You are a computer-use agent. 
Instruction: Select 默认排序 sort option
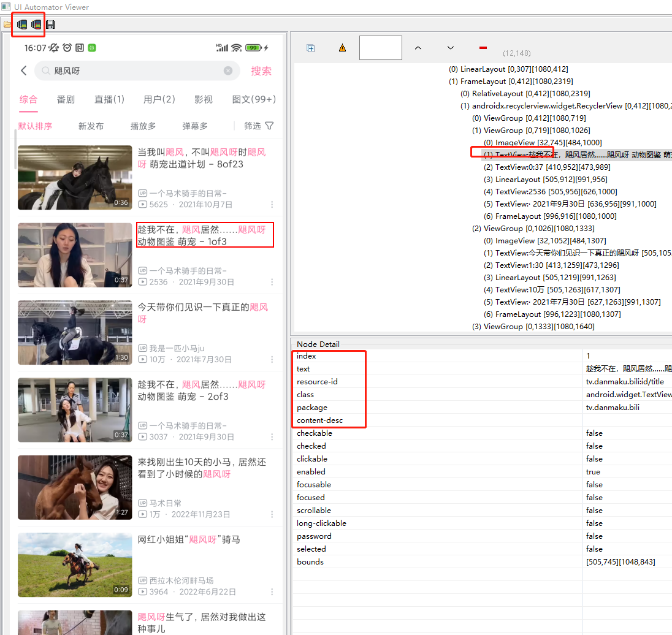pos(35,126)
